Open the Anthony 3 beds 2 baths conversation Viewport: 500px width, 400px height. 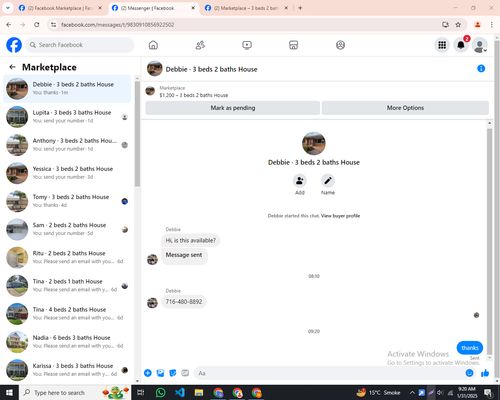67,145
